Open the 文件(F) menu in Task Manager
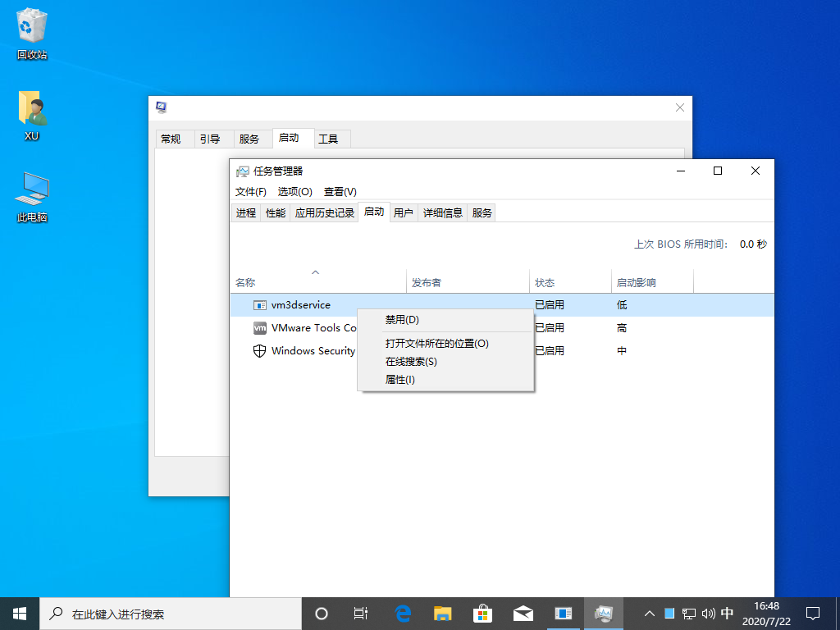The image size is (840, 630). [250, 192]
